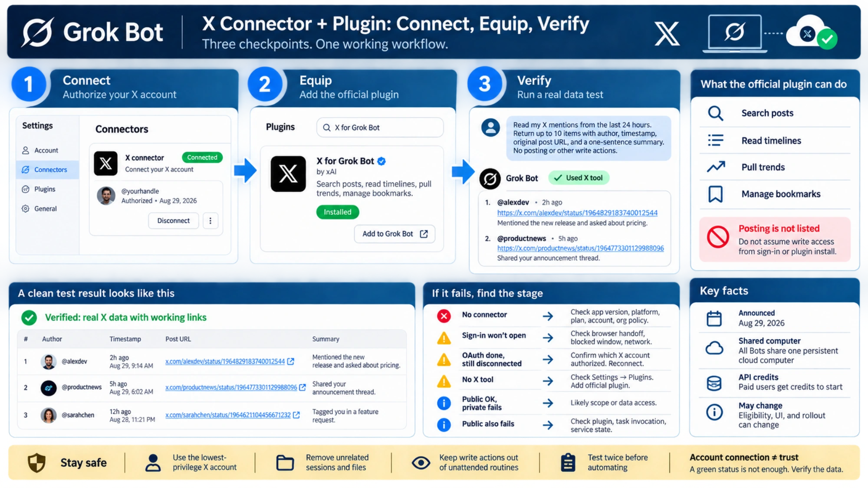Screen dimensions: 868x488
Task: Click the verified badge next to X for Grok Bot
Action: (381, 161)
